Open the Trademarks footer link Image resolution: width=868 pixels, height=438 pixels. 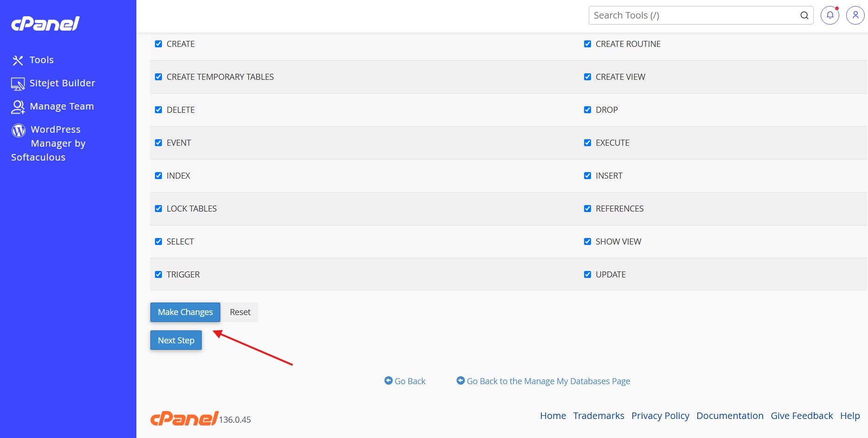click(x=598, y=416)
